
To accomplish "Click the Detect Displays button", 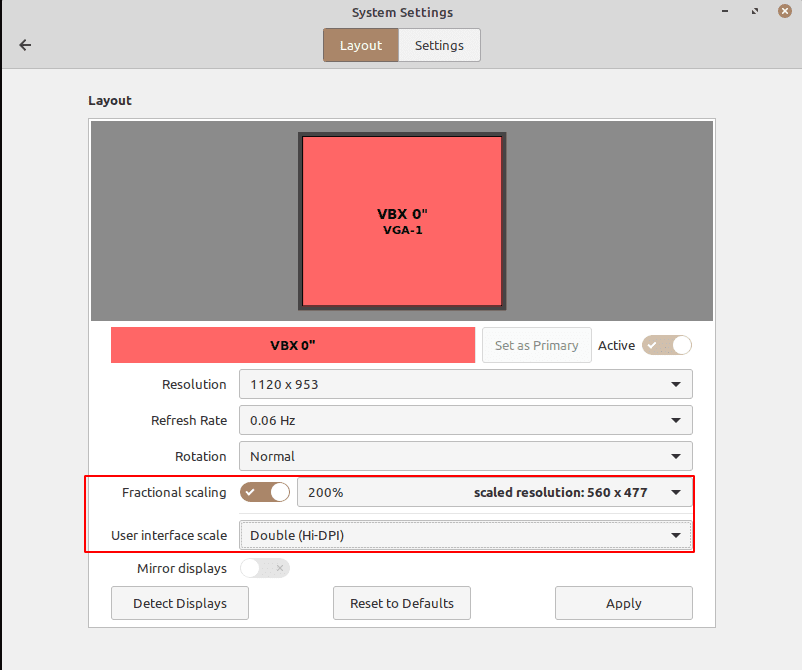I will click(x=180, y=603).
